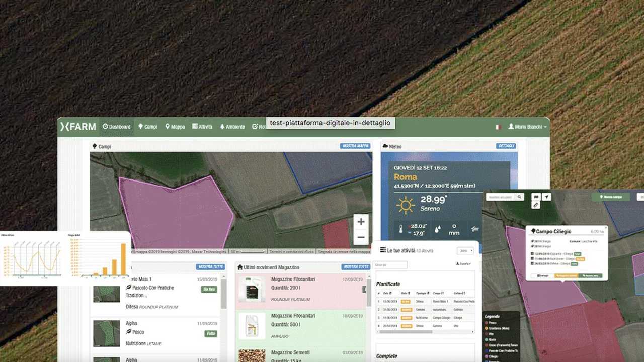Click the Fatto status badge on Alpha
This screenshot has width=644, height=362.
tap(211, 333)
